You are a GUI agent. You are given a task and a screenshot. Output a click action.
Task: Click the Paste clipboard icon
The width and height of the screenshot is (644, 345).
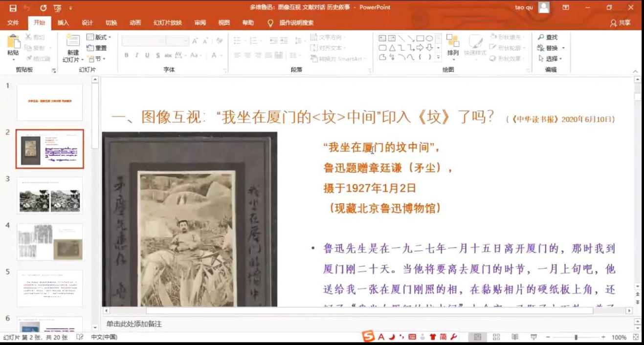pos(13,42)
